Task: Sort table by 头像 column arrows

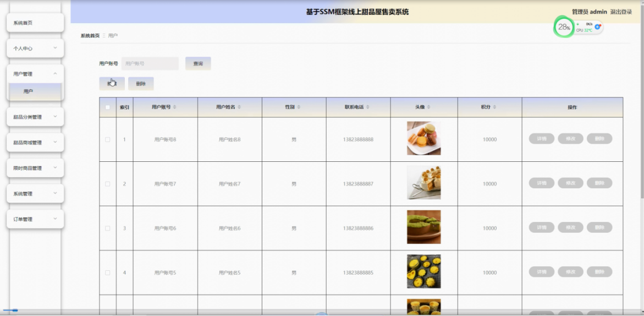Action: 428,107
